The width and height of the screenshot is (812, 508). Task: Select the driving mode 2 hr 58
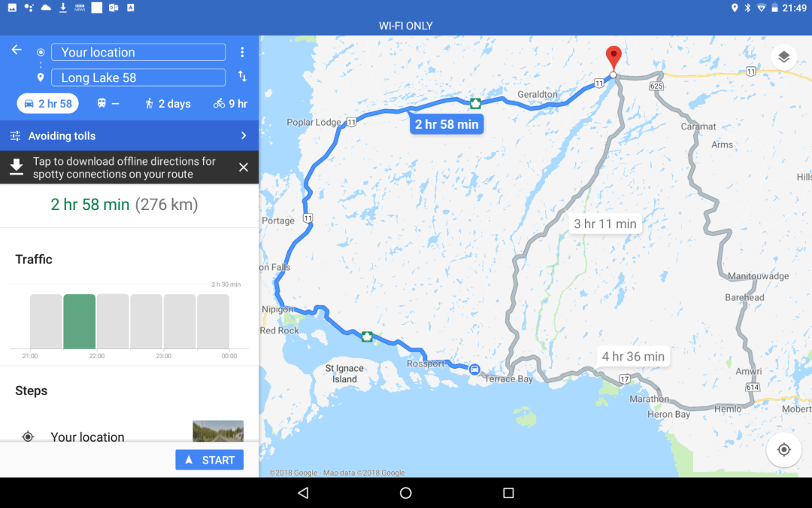coord(48,104)
